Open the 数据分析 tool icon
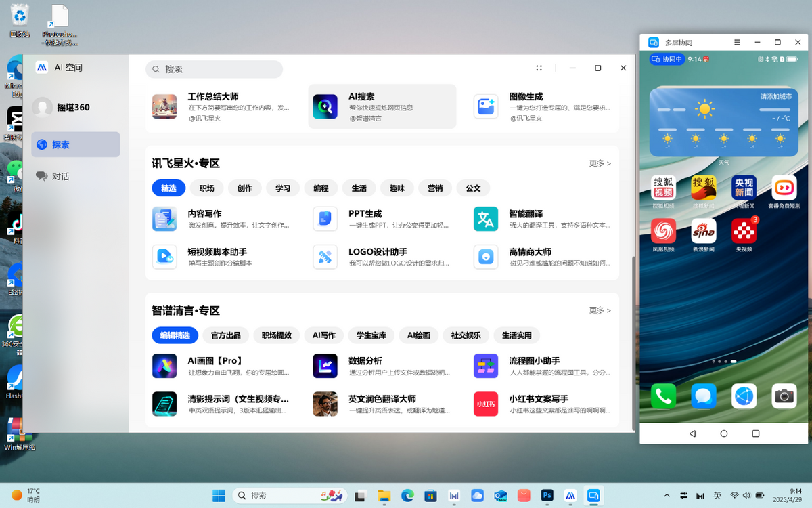812x508 pixels. click(x=325, y=366)
